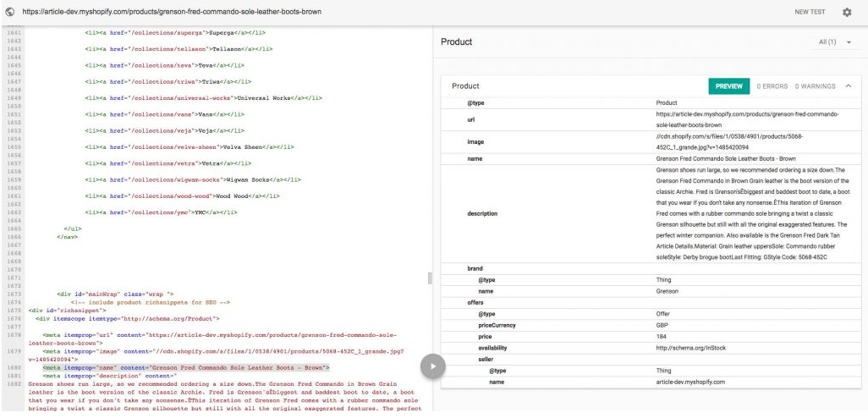Click the globe icon beside the URL
Viewport: 868px width, 418px height.
coord(9,12)
